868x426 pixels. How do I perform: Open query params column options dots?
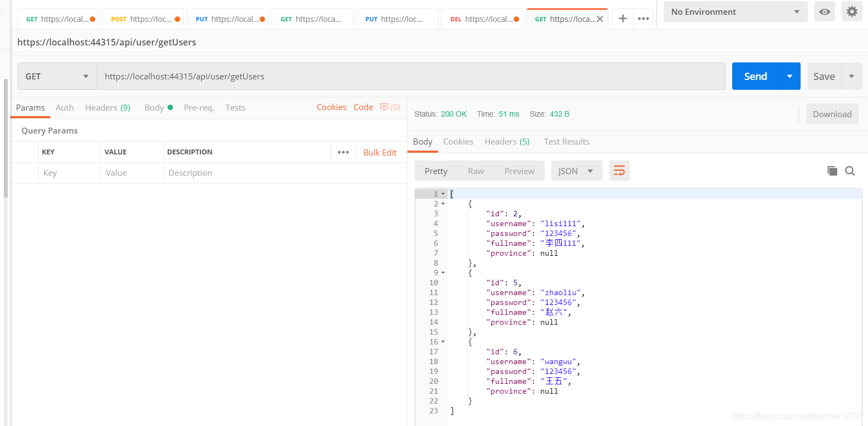pyautogui.click(x=343, y=152)
